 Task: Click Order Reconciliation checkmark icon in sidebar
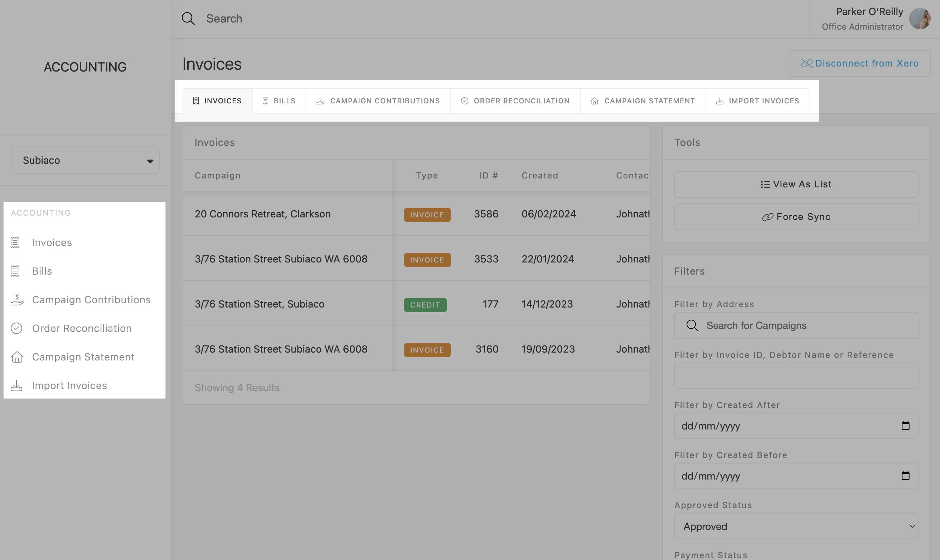pos(16,328)
